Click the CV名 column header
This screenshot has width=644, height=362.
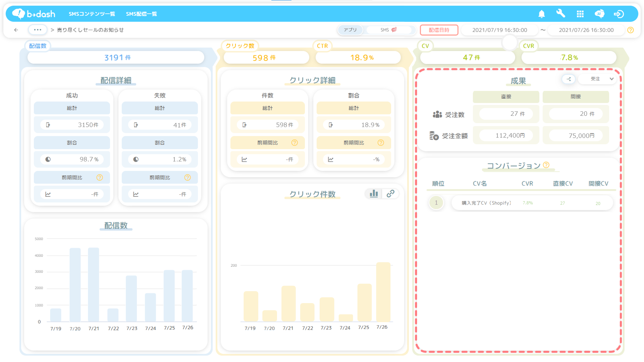(x=480, y=184)
